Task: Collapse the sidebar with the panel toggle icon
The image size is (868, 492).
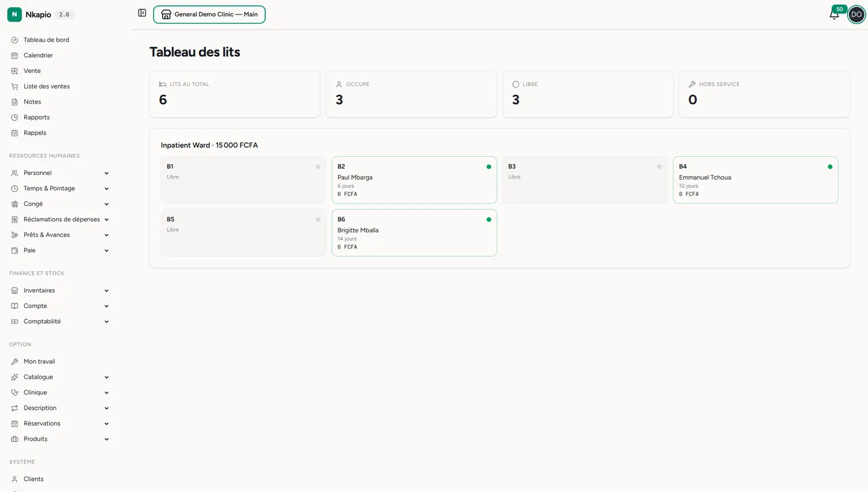Action: 142,13
